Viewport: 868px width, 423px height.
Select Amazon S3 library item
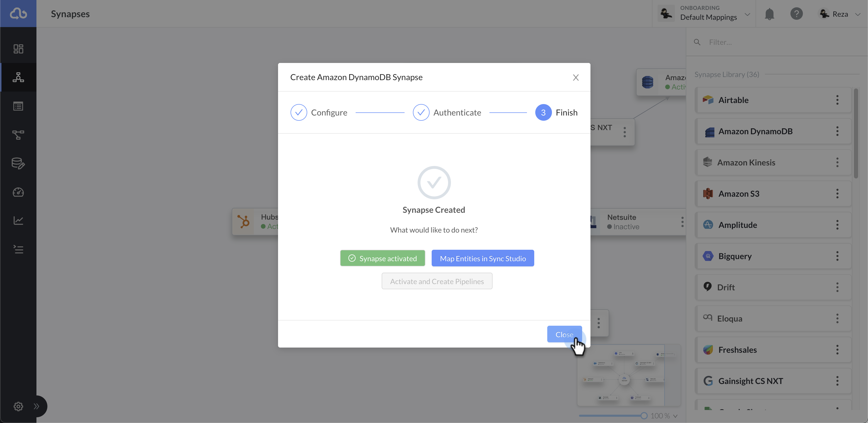[x=773, y=194]
